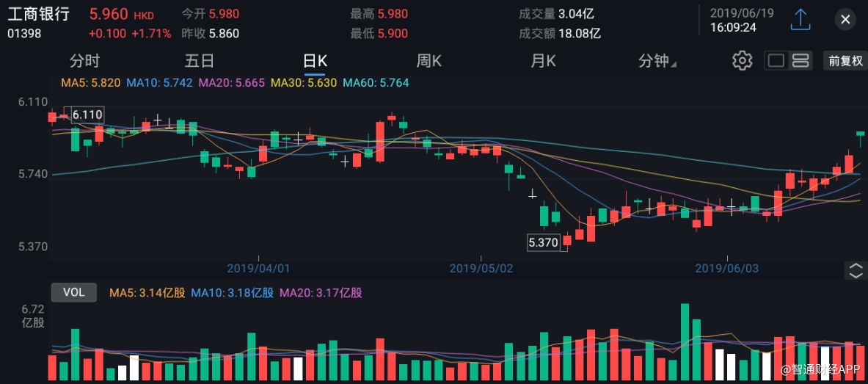Tap the tallest green volume bar

pyautogui.click(x=685, y=341)
